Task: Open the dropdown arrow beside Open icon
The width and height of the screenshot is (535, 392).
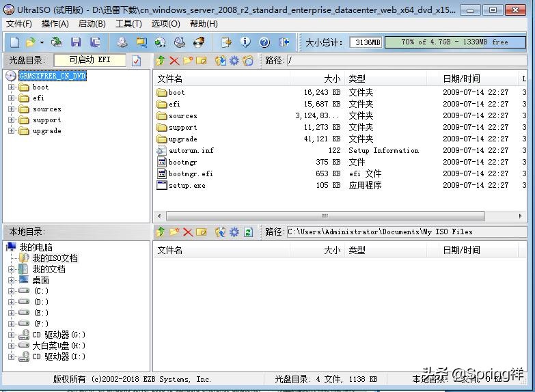Action: (42, 42)
